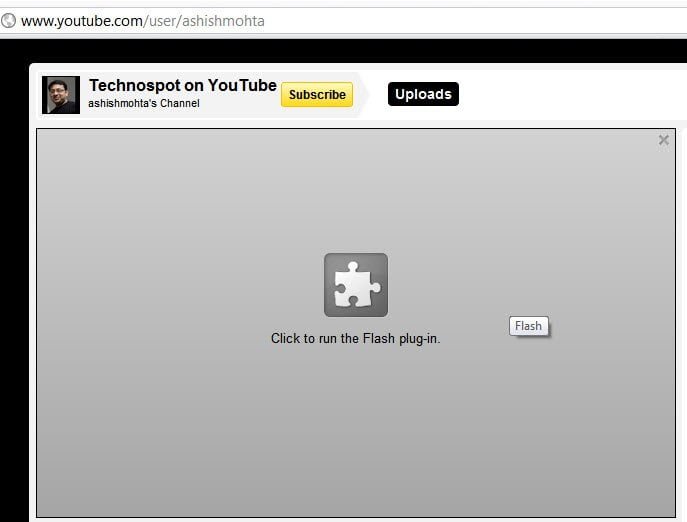The width and height of the screenshot is (687, 522).
Task: Click the puzzle piece plug-in icon
Action: click(356, 285)
